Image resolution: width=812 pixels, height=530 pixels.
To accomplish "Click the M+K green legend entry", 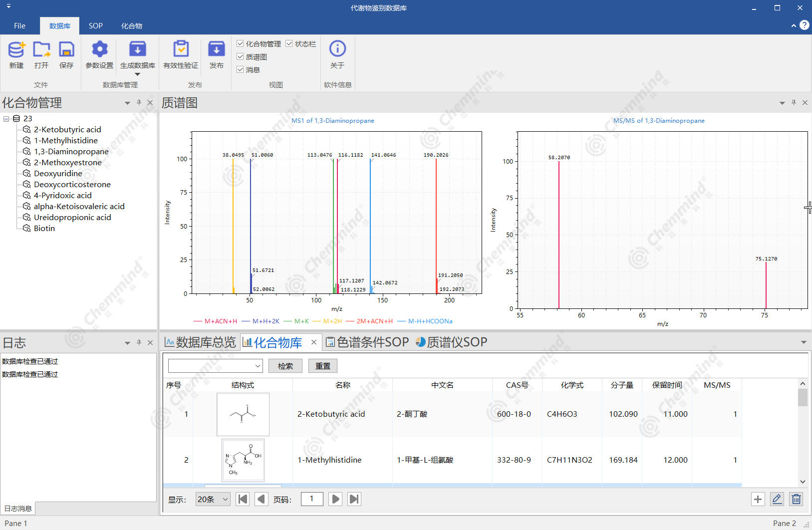I will click(296, 321).
